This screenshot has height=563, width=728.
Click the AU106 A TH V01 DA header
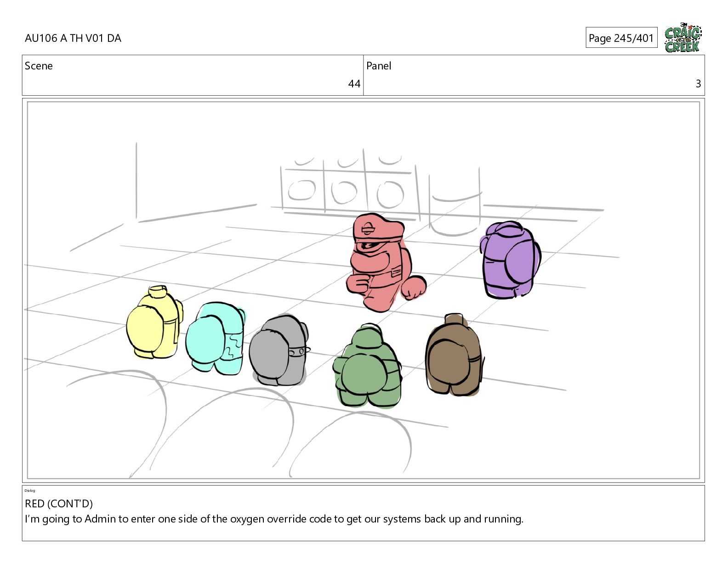click(x=73, y=38)
